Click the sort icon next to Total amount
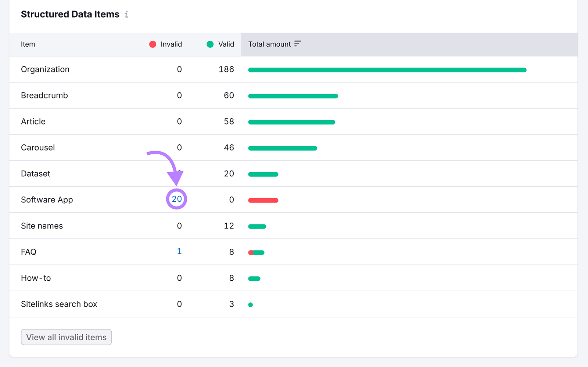The image size is (588, 367). point(297,43)
